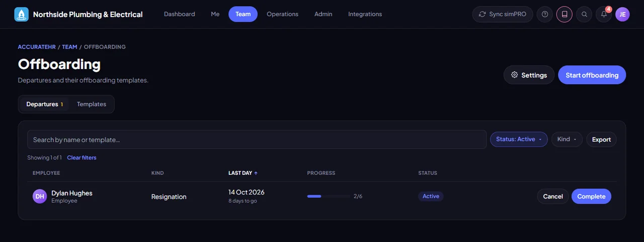Open the help question mark icon
Viewport: 644px width, 242px height.
click(x=545, y=14)
